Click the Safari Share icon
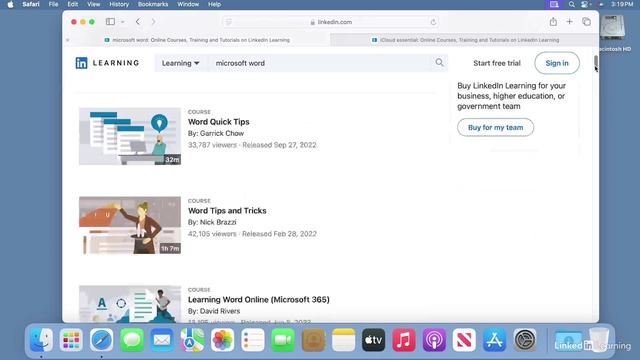640x360 pixels. [553, 22]
